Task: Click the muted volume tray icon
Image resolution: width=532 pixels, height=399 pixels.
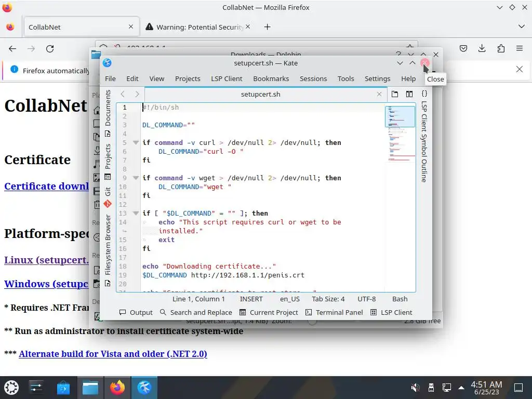Action: [415, 388]
